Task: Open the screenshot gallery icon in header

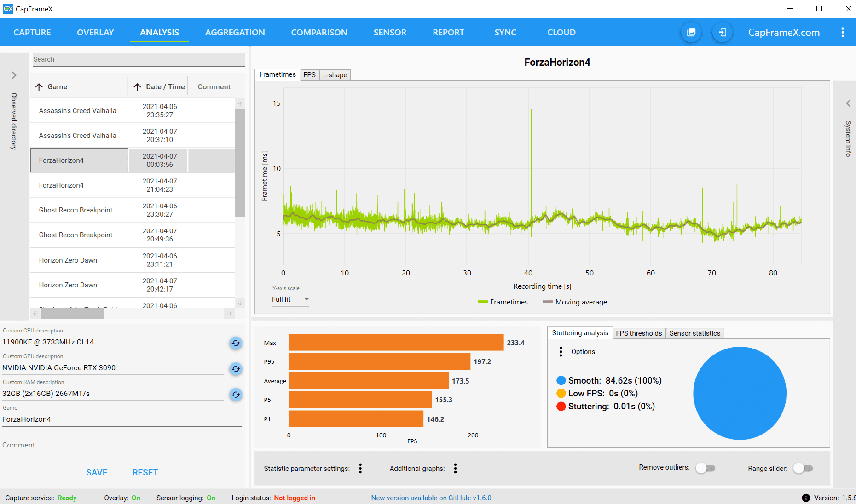Action: click(x=691, y=32)
